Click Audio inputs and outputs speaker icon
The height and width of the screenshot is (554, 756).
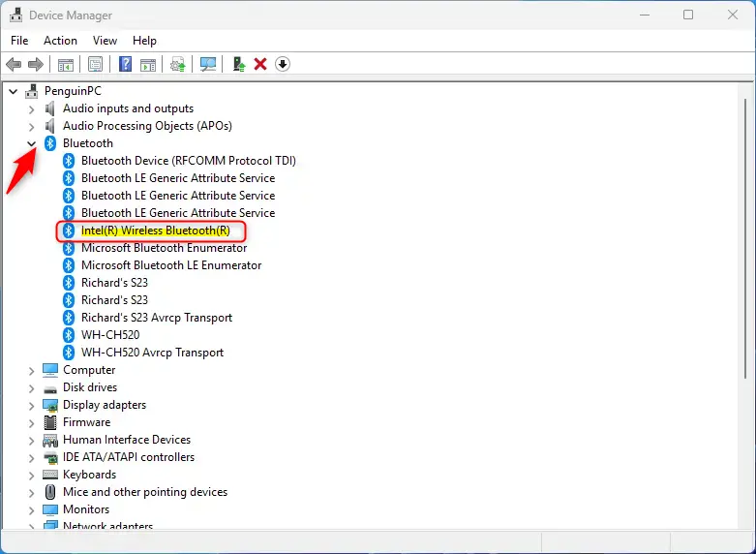coord(49,108)
